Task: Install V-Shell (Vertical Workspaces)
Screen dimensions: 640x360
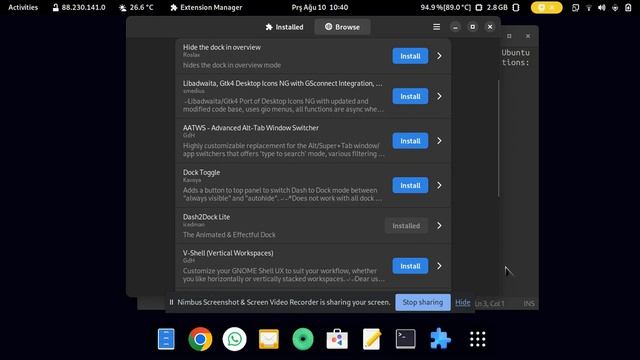Action: click(410, 266)
